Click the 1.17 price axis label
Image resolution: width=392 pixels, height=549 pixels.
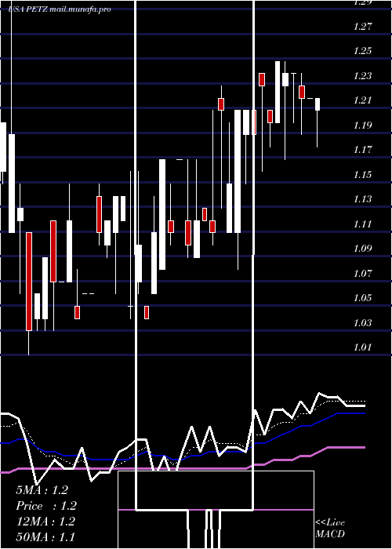pos(362,150)
